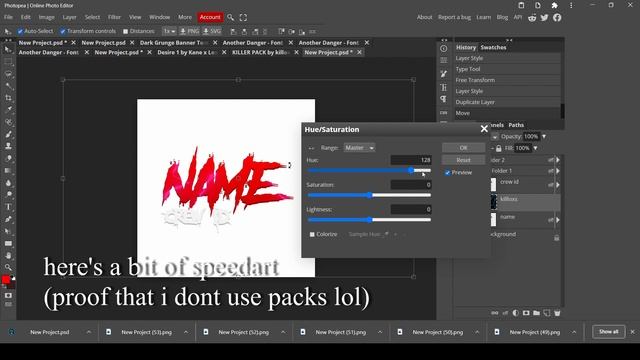Expand effects arrow on name layer

tap(558, 220)
